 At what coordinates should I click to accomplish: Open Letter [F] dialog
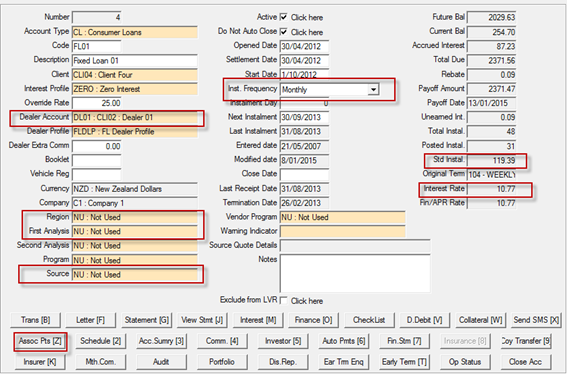pyautogui.click(x=90, y=320)
